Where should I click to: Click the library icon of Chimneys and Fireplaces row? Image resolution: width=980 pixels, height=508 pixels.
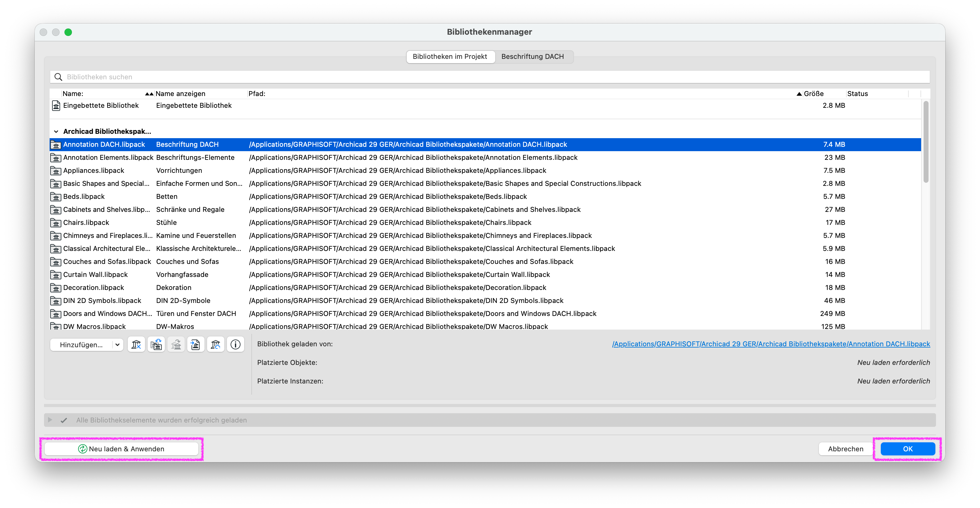(56, 236)
